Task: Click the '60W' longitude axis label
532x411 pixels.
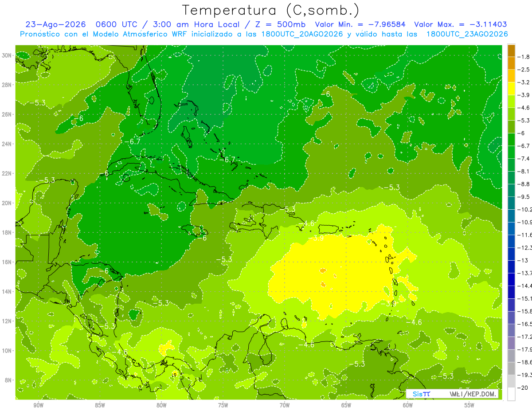Action: (408, 405)
